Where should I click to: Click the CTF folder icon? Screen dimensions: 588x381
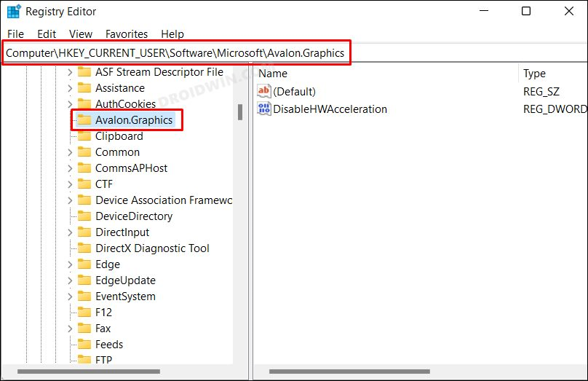tap(84, 184)
